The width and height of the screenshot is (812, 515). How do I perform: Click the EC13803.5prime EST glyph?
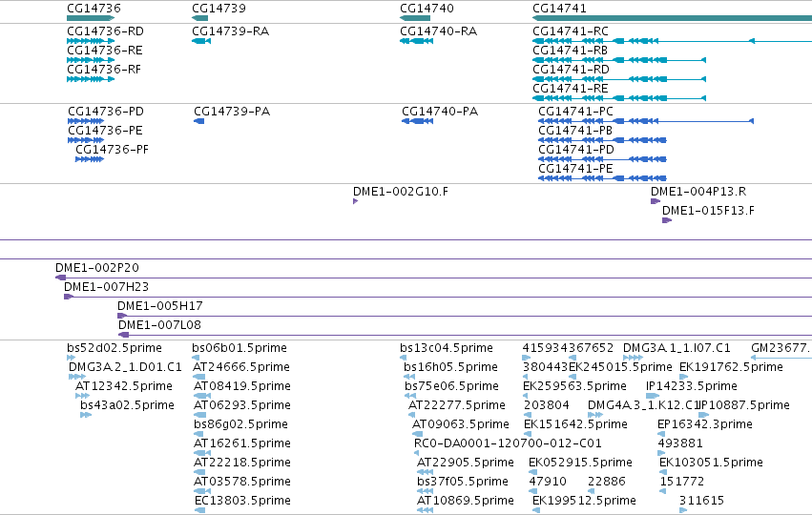(199, 510)
